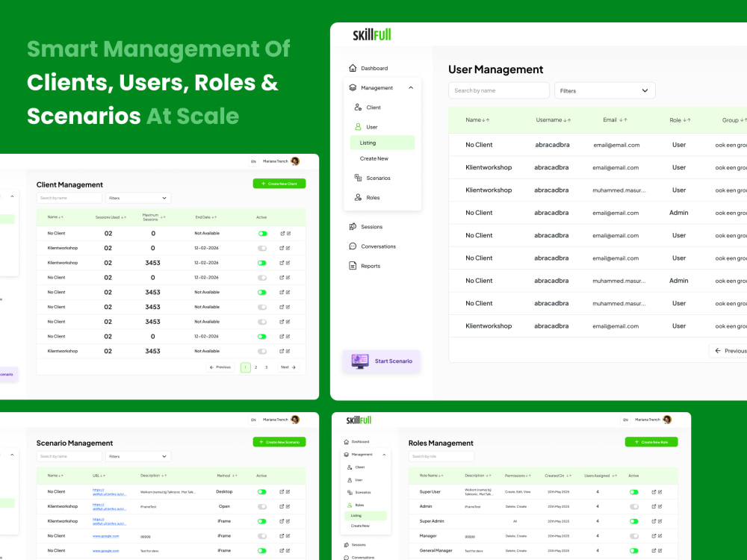Open the www.google.com link in 99999 scenario row
The width and height of the screenshot is (747, 560).
click(106, 536)
